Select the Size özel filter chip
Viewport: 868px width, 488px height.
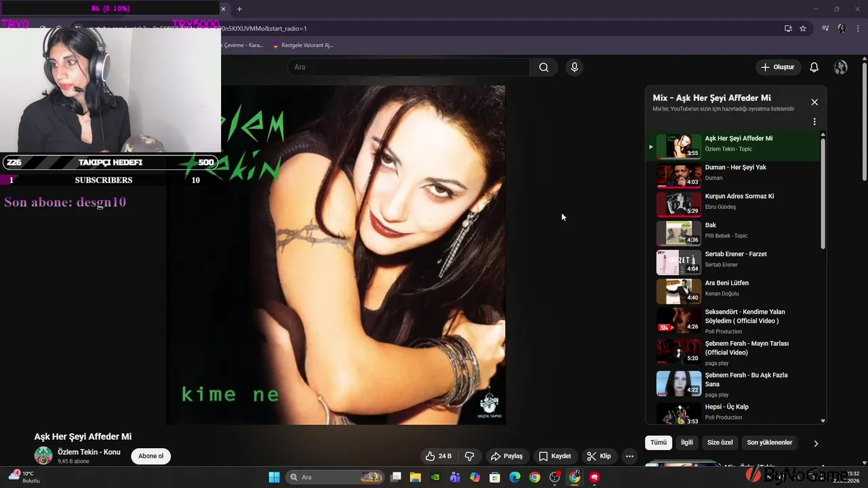pyautogui.click(x=720, y=443)
